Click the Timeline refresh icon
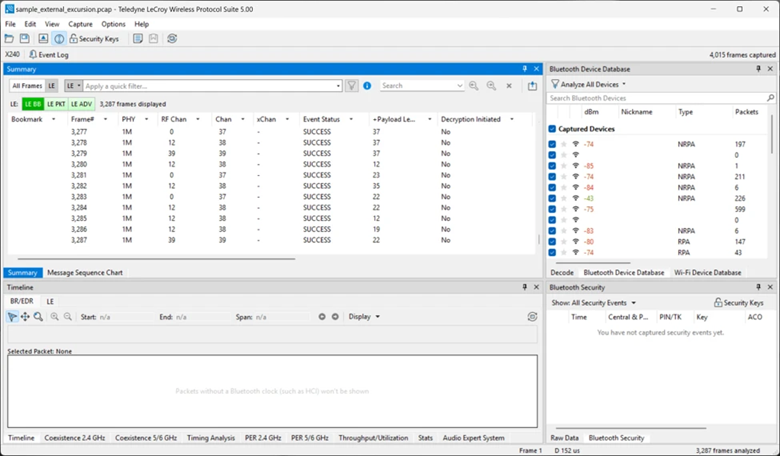Viewport: 780px width, 456px height. tap(532, 317)
